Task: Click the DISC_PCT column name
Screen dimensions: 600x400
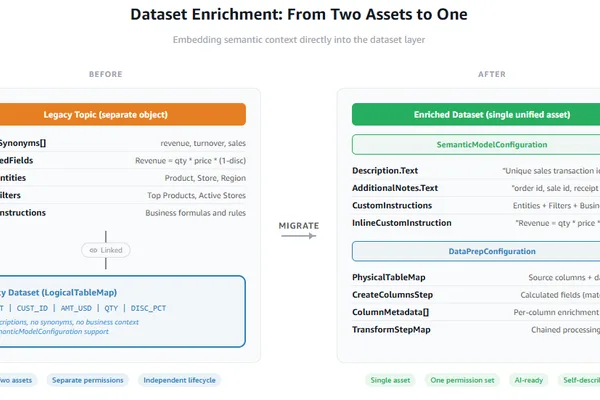Action: pyautogui.click(x=148, y=308)
